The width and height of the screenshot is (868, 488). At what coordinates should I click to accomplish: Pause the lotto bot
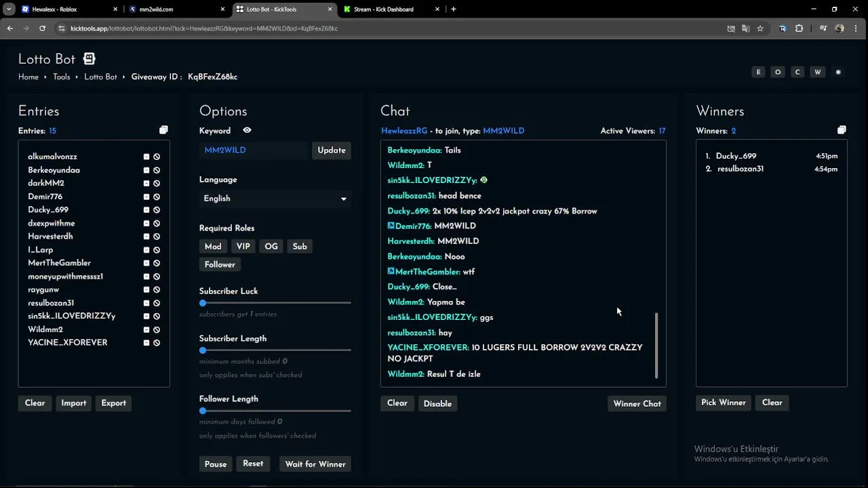point(216,464)
